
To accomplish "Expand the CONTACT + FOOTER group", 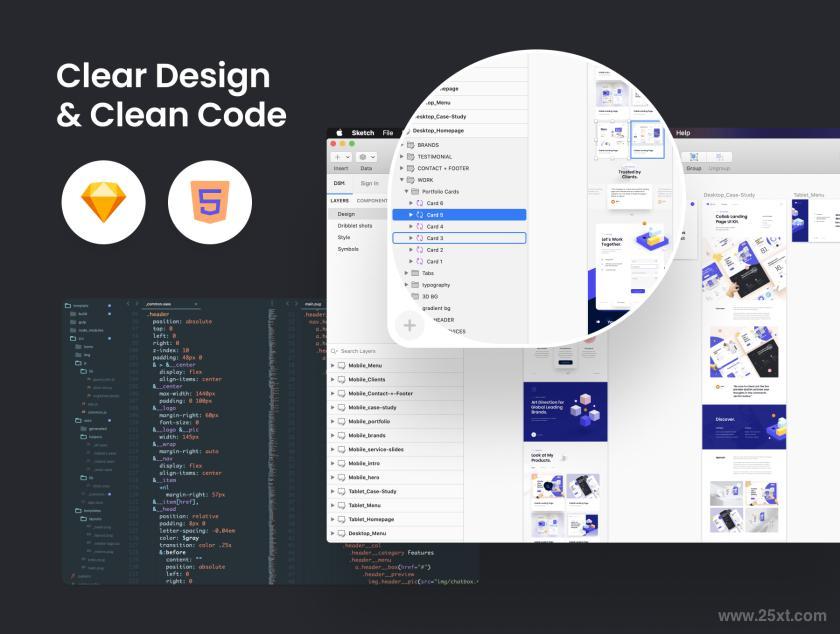I will coord(402,168).
